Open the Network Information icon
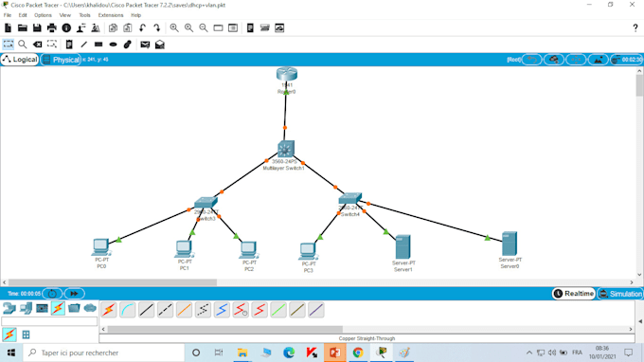The width and height of the screenshot is (644, 362). coord(66,27)
